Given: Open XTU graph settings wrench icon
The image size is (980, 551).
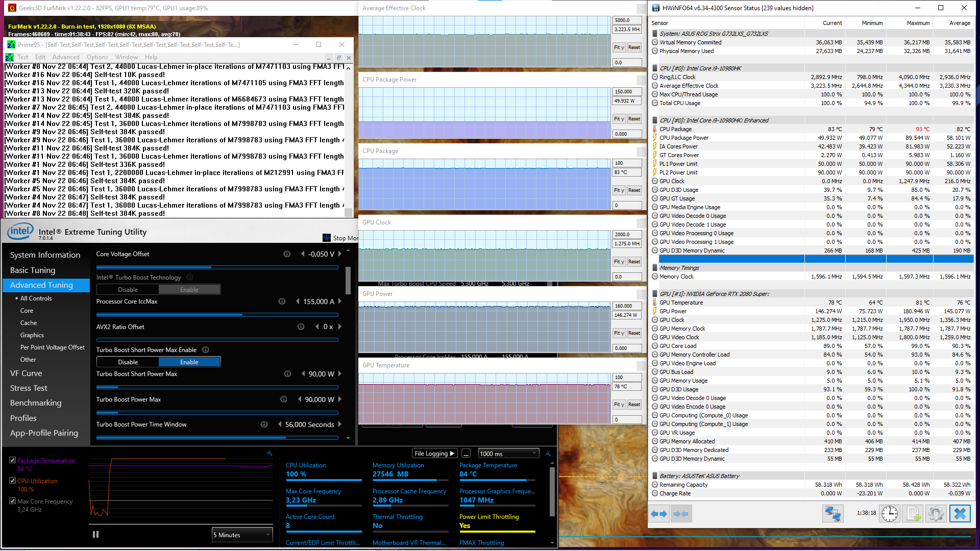Looking at the screenshot, I should [269, 453].
